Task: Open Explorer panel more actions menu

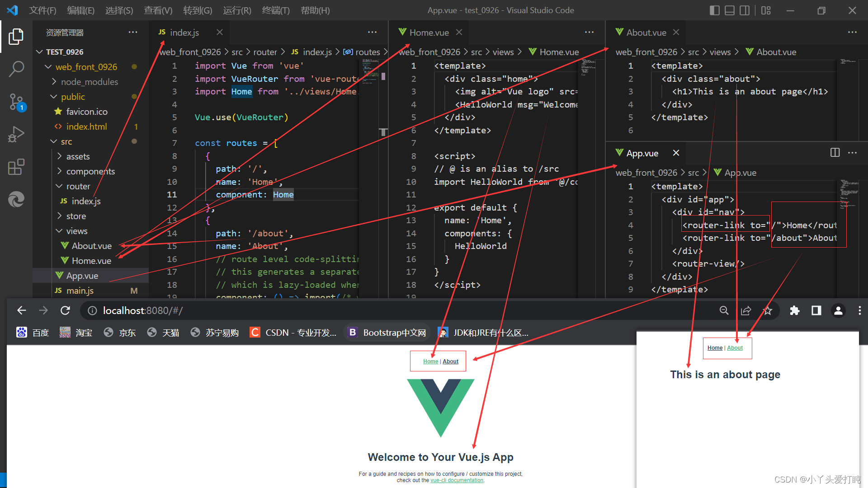Action: [x=132, y=32]
